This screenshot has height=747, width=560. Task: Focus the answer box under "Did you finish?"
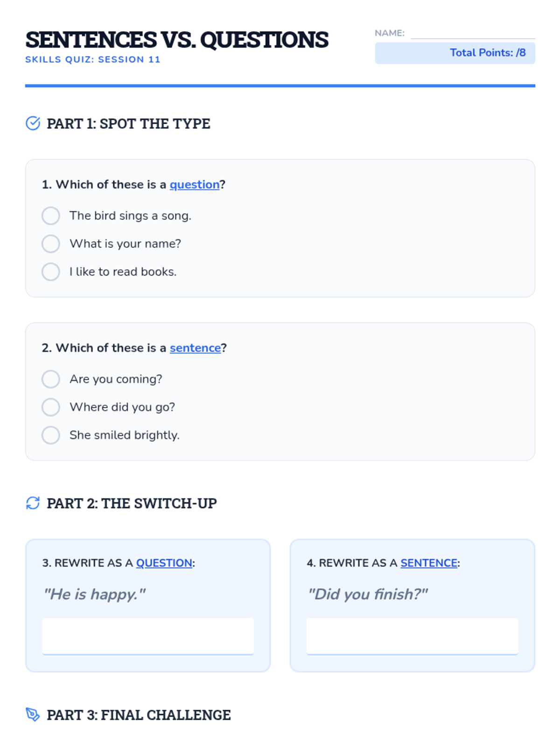pyautogui.click(x=412, y=636)
